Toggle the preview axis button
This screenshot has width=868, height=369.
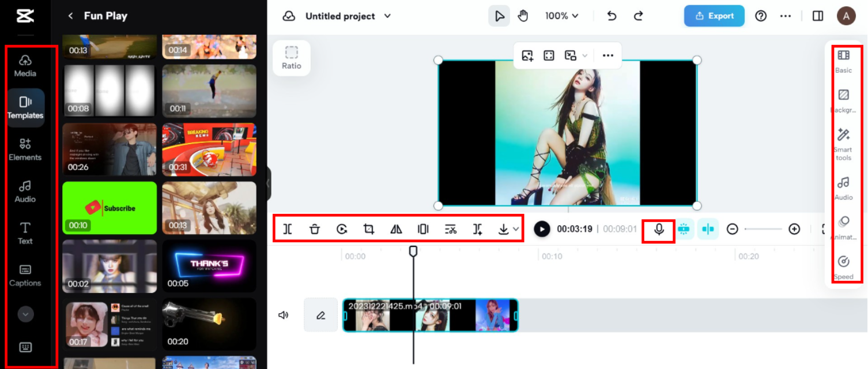tap(708, 229)
